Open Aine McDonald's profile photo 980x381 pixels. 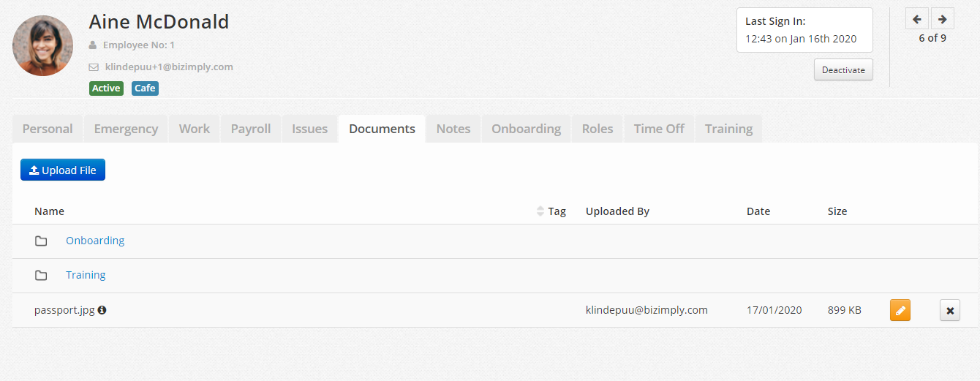coord(43,45)
